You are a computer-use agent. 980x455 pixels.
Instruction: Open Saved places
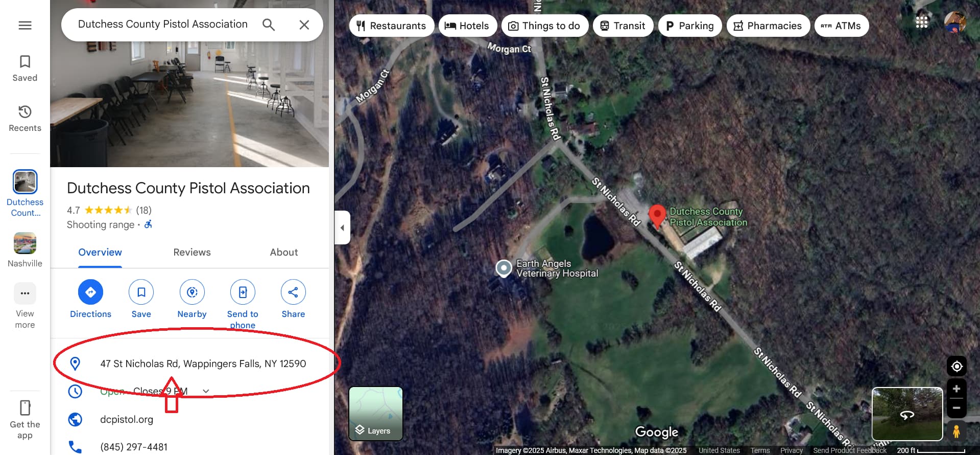tap(25, 69)
